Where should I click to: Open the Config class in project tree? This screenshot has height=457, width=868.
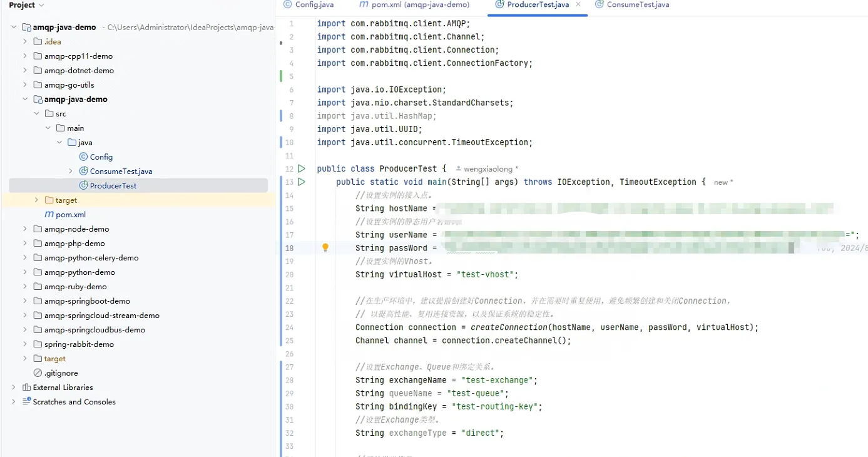pyautogui.click(x=101, y=157)
